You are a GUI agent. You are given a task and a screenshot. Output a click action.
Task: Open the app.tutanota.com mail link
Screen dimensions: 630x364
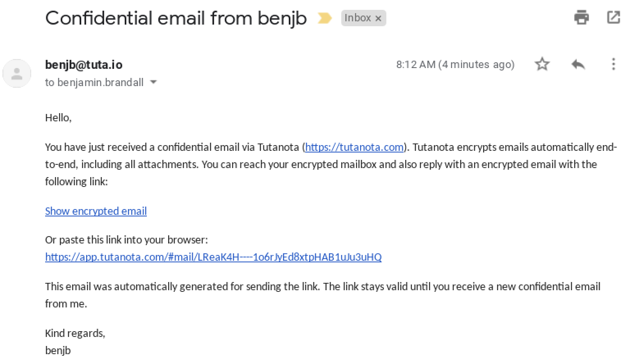(213, 257)
